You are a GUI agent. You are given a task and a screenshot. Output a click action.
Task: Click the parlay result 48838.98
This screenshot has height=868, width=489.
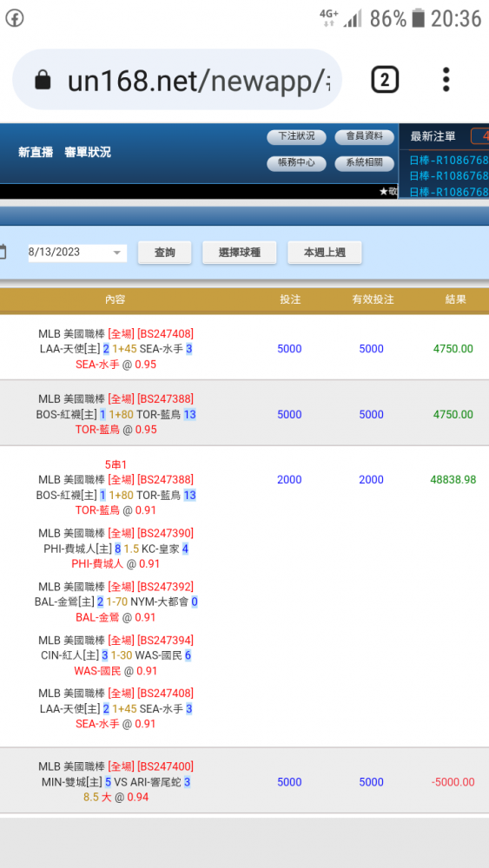point(453,480)
